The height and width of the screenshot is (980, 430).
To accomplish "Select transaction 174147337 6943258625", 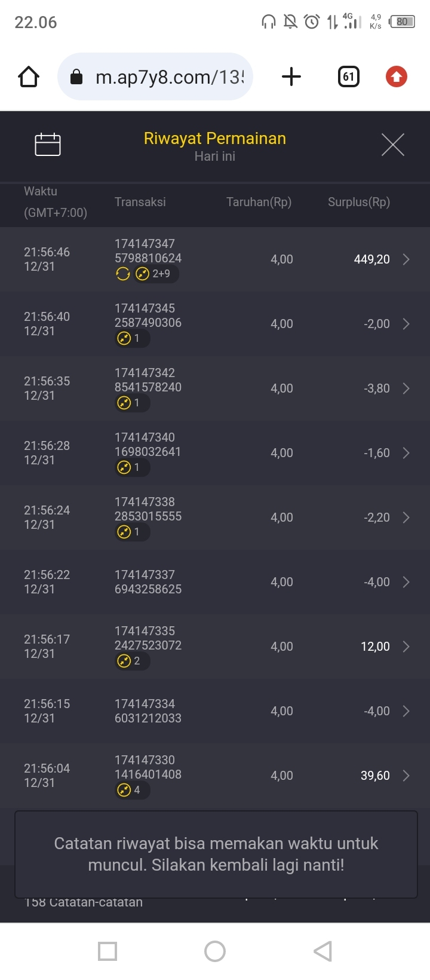I will point(148,582).
